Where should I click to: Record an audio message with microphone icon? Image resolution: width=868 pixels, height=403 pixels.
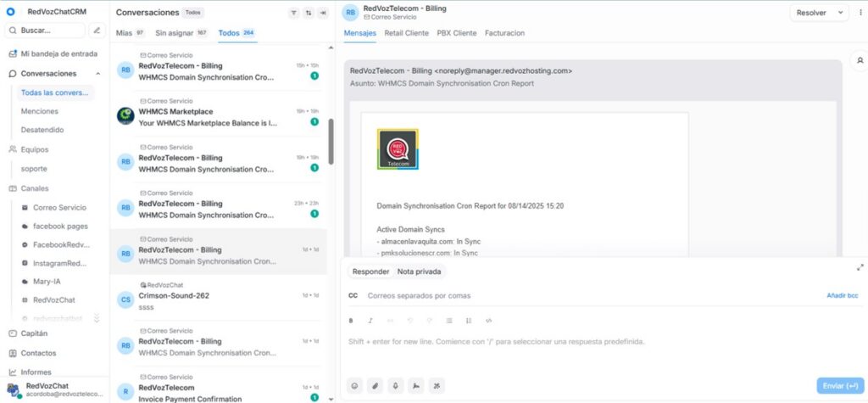(x=395, y=385)
